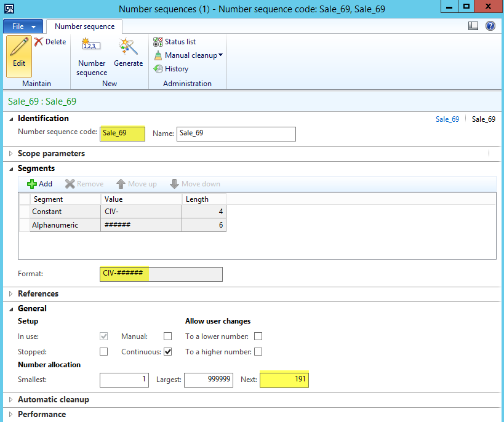Open the Status list

click(175, 42)
